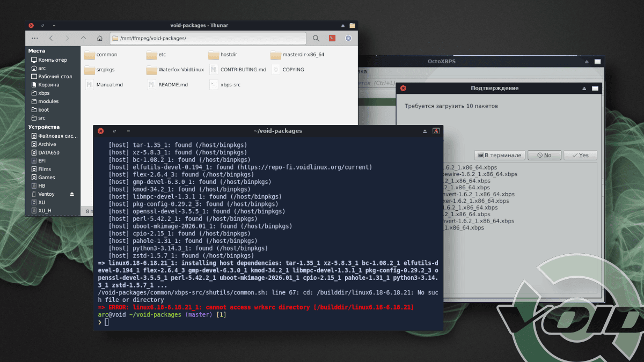Select the Waterfox-VoidLinux folder

tap(175, 70)
